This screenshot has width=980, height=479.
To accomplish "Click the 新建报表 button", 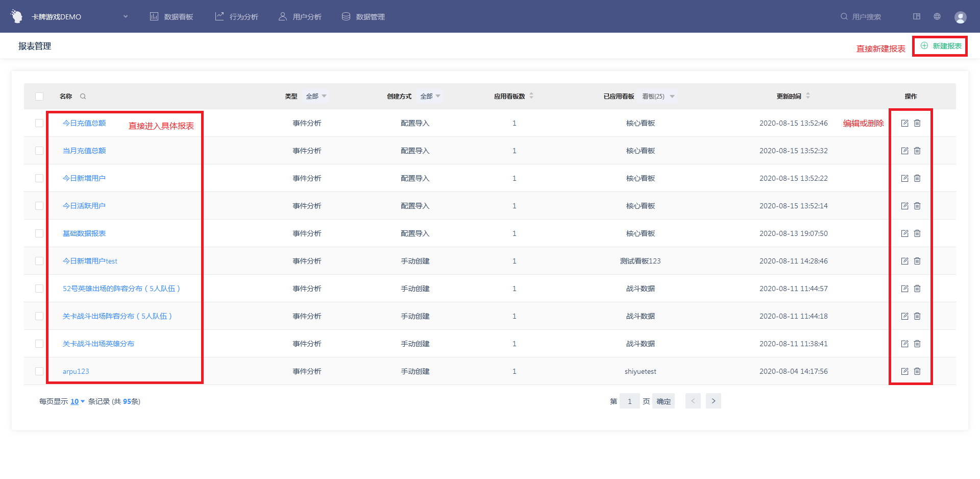I will click(x=940, y=46).
